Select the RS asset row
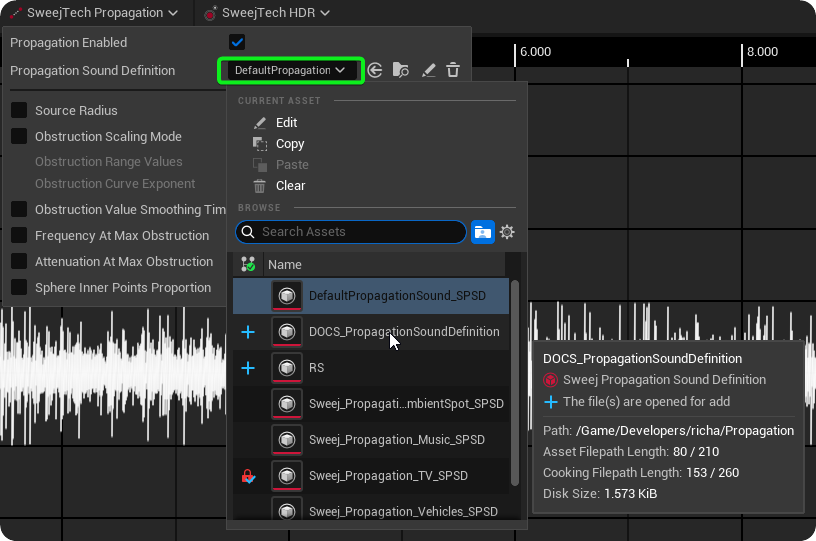The width and height of the screenshot is (816, 541). [371, 368]
